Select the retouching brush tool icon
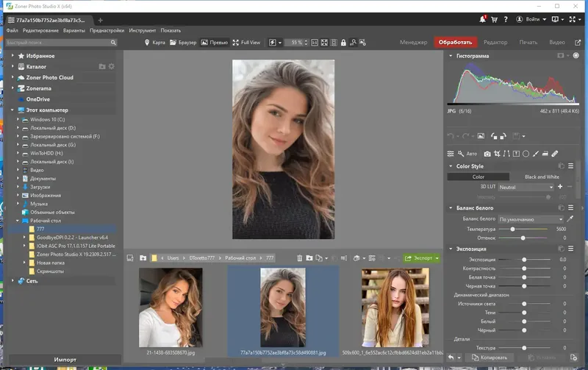 point(555,154)
